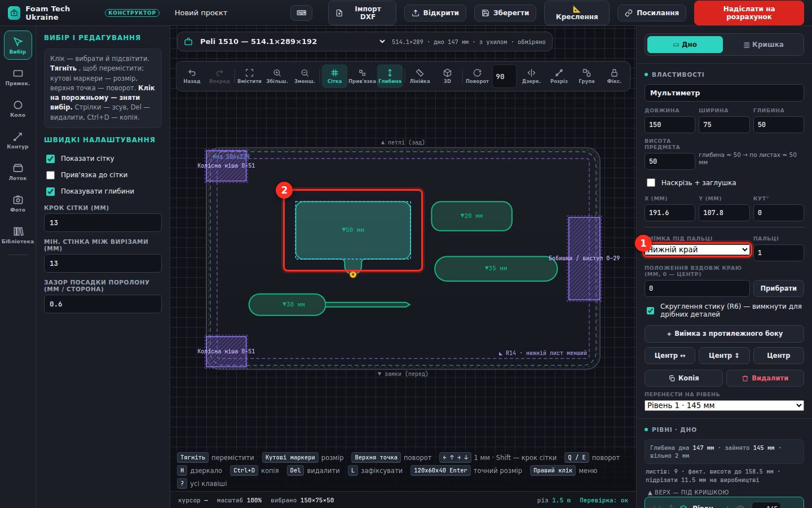Click the Крок сітки input field
The height and width of the screenshot is (508, 812).
[x=103, y=222]
